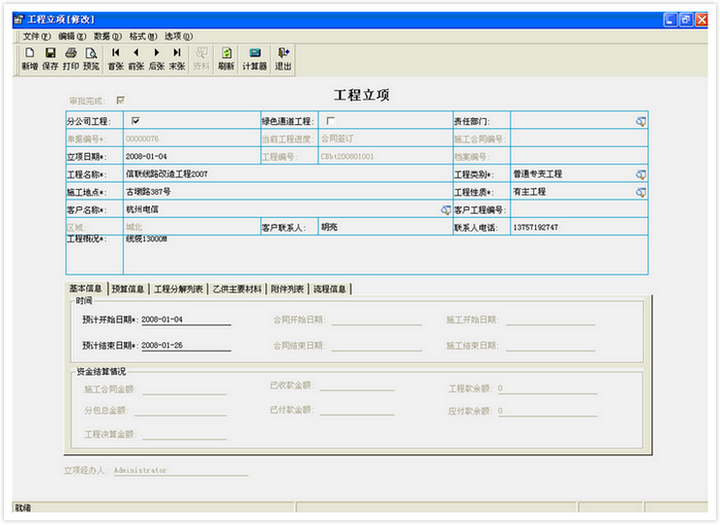Go to first record with 首张
The image size is (720, 525).
115,59
